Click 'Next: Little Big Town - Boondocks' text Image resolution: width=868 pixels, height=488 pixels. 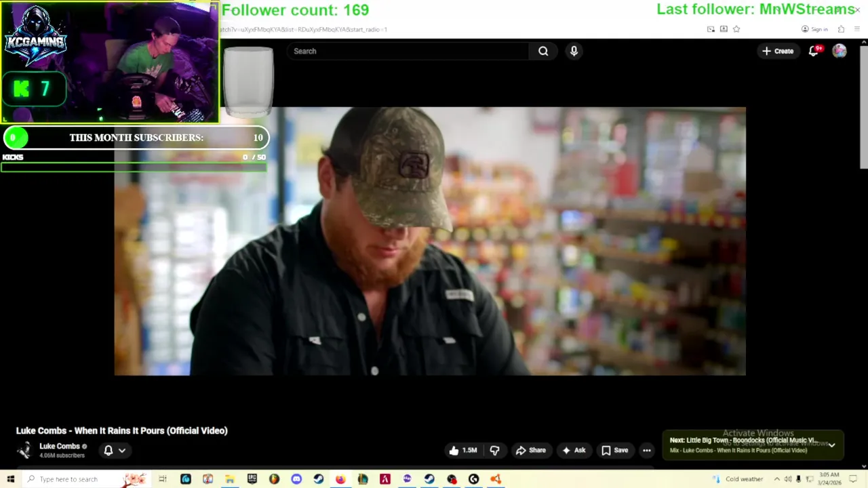[x=743, y=441]
